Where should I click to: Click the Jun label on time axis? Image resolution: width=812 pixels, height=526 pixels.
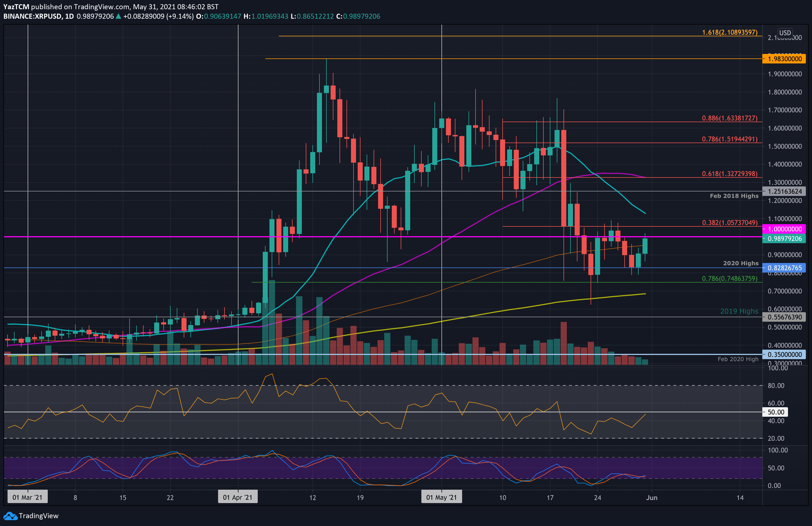click(652, 498)
